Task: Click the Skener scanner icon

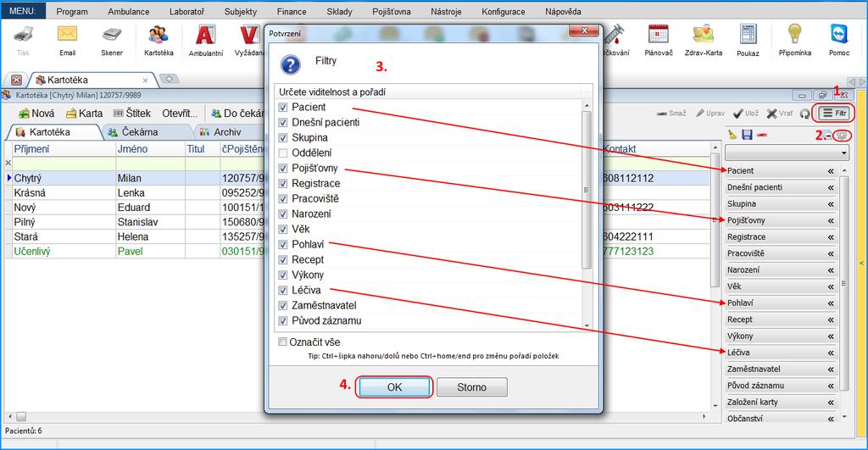Action: 112,36
